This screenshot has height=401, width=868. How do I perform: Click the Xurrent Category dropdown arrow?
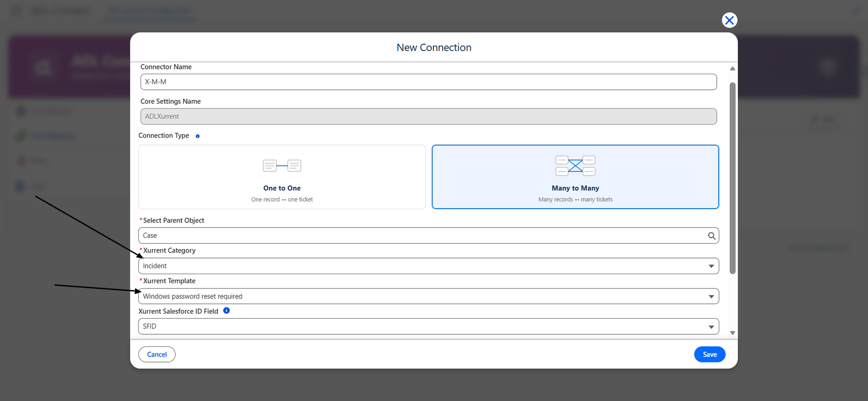coord(711,266)
